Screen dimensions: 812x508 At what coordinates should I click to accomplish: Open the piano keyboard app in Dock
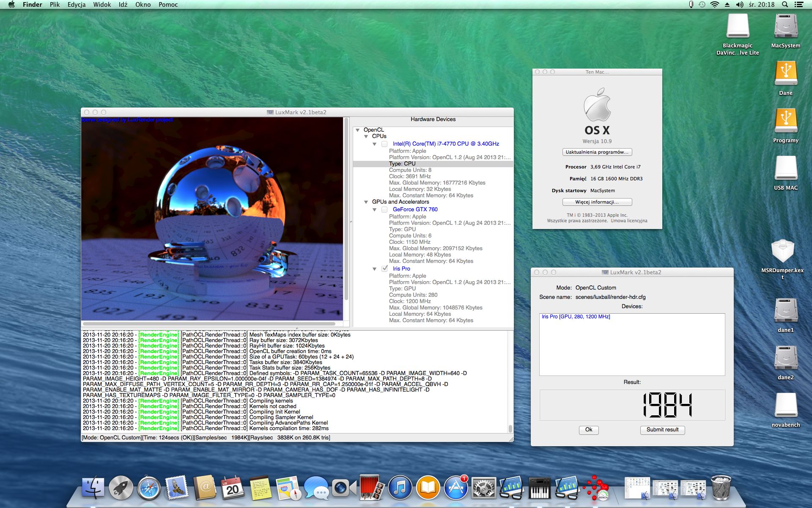point(540,488)
